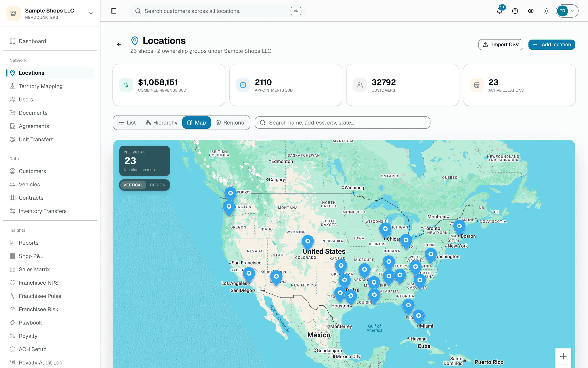Switch to the List view tab
The width and height of the screenshot is (588, 368).
coord(127,123)
